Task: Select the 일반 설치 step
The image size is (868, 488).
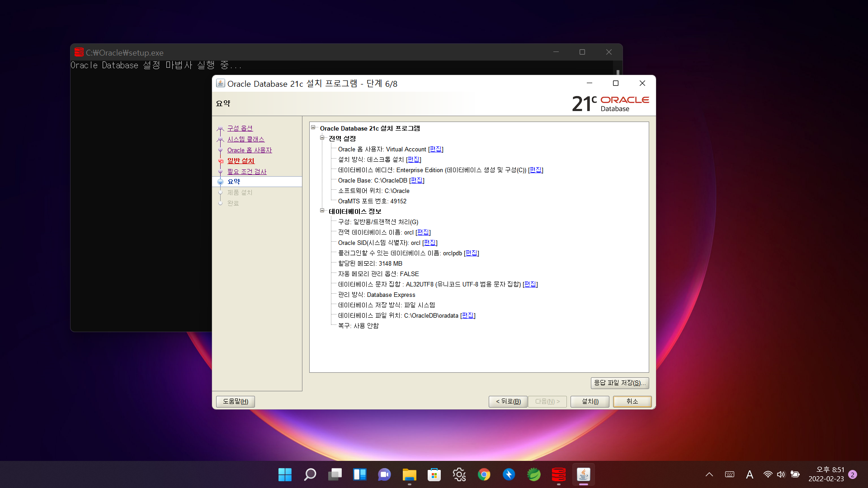Action: (241, 161)
